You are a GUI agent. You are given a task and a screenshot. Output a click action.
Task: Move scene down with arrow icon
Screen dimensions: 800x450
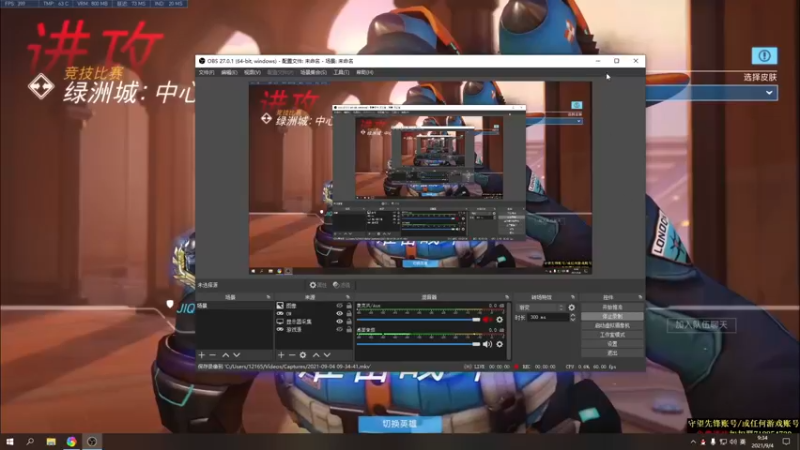pyautogui.click(x=237, y=355)
